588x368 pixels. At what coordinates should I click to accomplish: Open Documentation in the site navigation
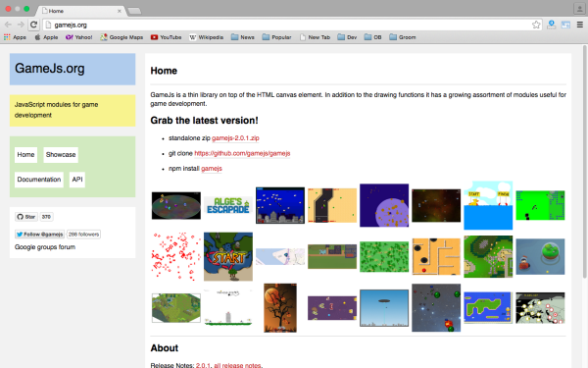[x=39, y=180]
